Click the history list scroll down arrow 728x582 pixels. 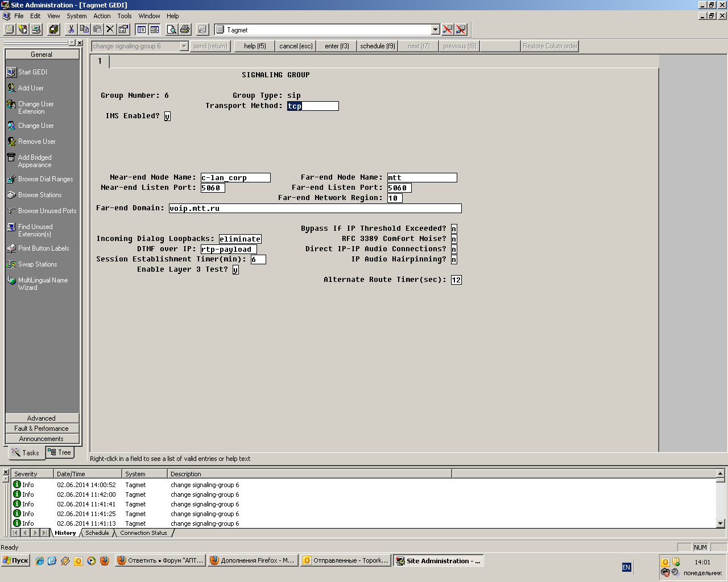pyautogui.click(x=720, y=523)
